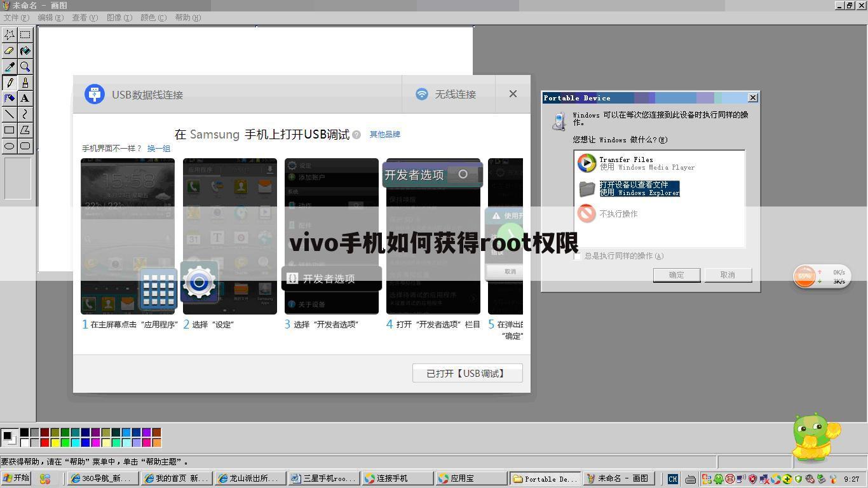This screenshot has height=488, width=868.
Task: Choose the Brush tool
Action: (25, 83)
